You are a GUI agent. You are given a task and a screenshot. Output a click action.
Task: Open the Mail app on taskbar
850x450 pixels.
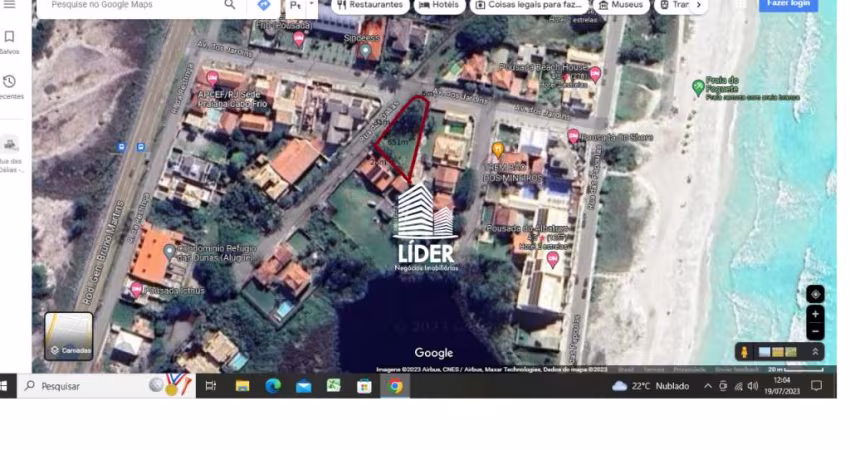click(x=304, y=386)
